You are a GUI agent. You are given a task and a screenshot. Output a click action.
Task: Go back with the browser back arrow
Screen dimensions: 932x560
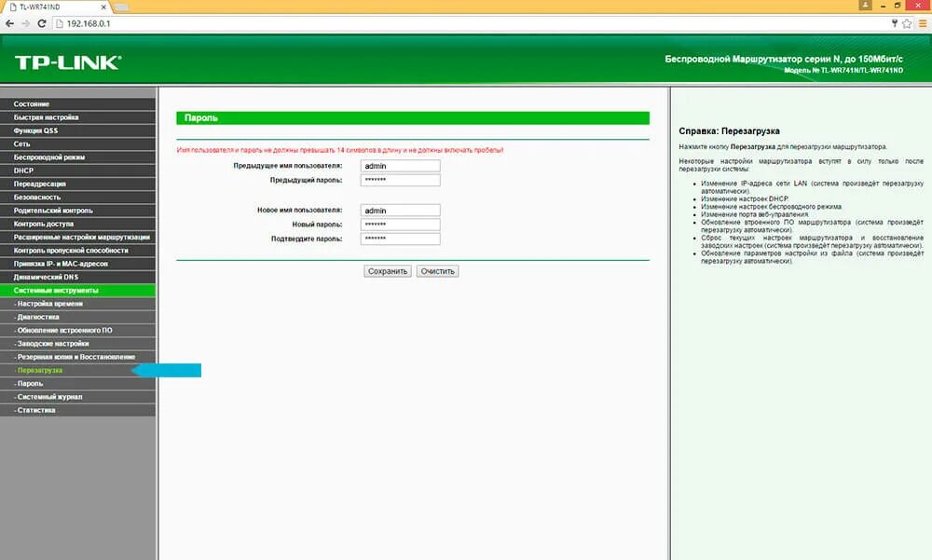click(9, 24)
